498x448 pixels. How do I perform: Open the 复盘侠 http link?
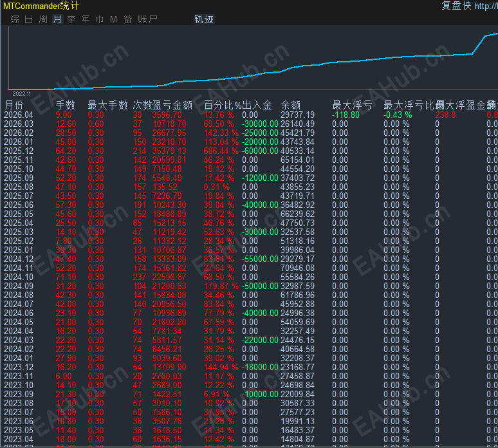470,5
